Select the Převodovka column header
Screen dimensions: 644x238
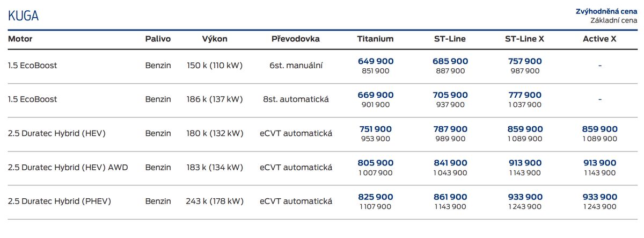click(x=296, y=39)
